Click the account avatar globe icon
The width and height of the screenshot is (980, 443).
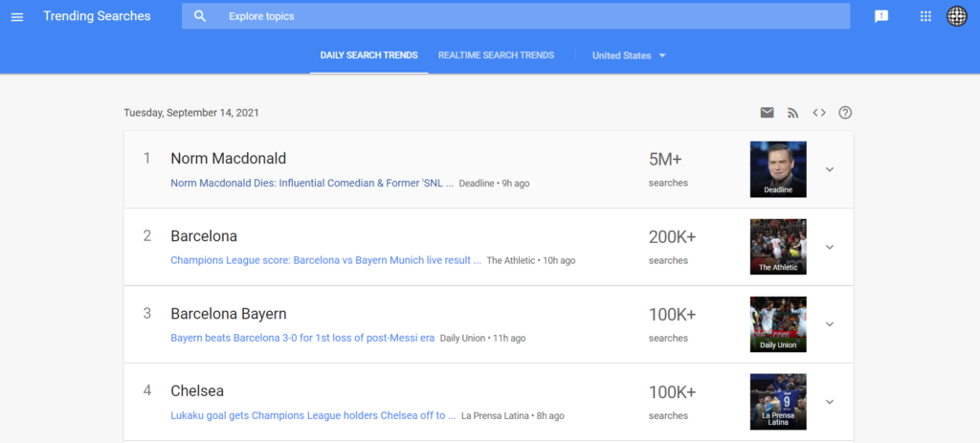[x=957, y=16]
